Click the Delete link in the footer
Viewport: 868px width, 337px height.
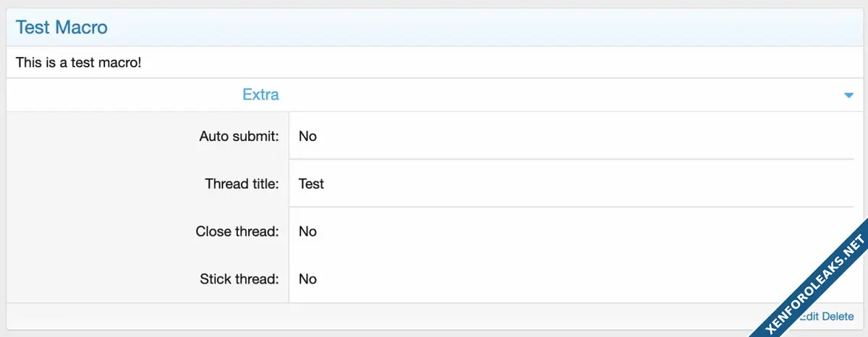pyautogui.click(x=838, y=316)
